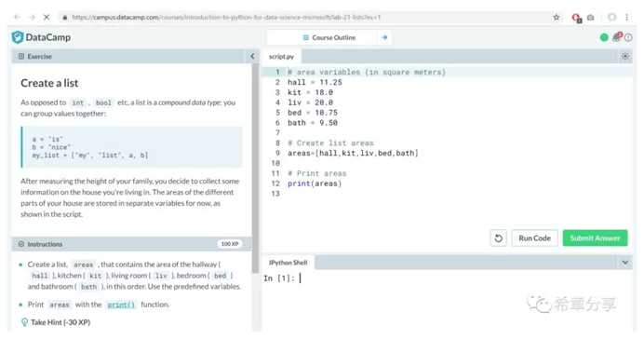This screenshot has width=644, height=353.
Task: Click the browser address bar
Action: [x=304, y=18]
